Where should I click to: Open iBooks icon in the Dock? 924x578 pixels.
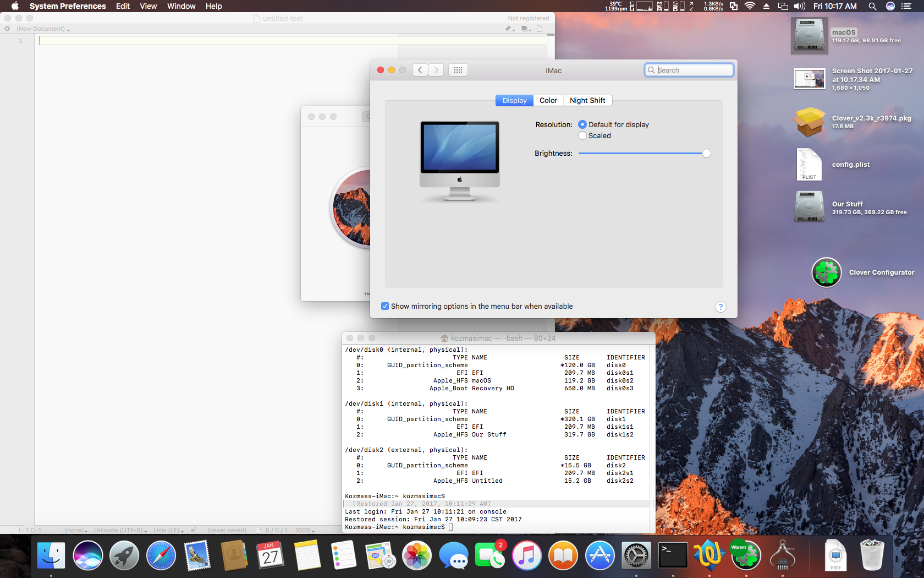click(563, 555)
